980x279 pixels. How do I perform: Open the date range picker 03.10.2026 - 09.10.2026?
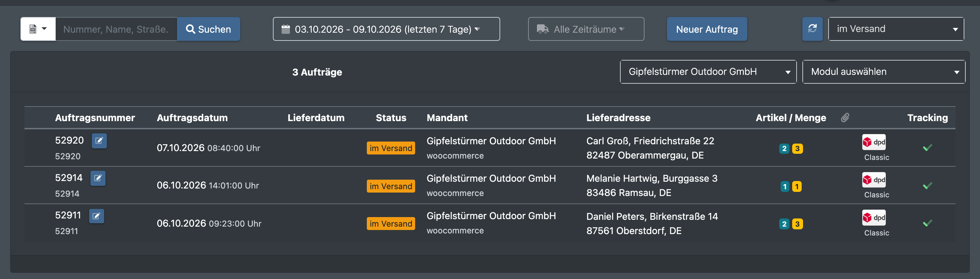click(386, 29)
